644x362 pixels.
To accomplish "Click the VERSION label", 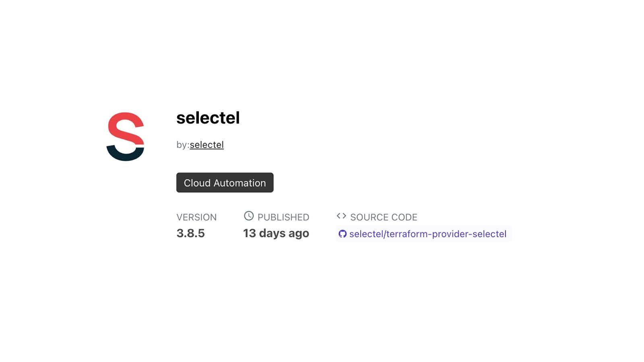I will 196,217.
